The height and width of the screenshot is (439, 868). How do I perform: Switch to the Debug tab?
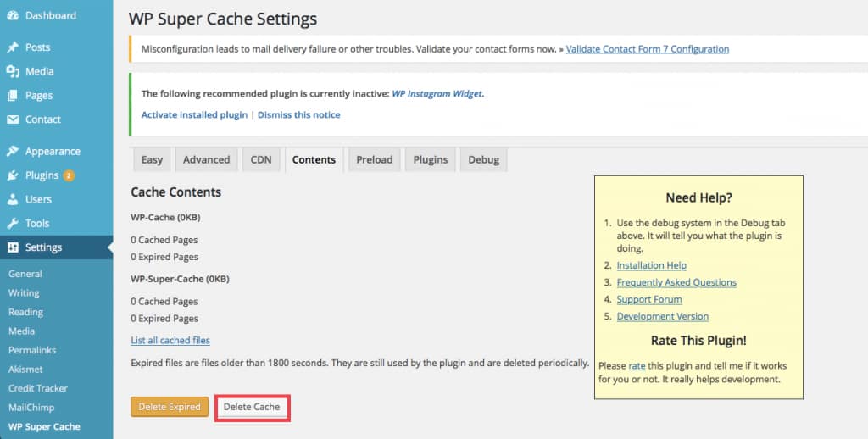pyautogui.click(x=484, y=160)
